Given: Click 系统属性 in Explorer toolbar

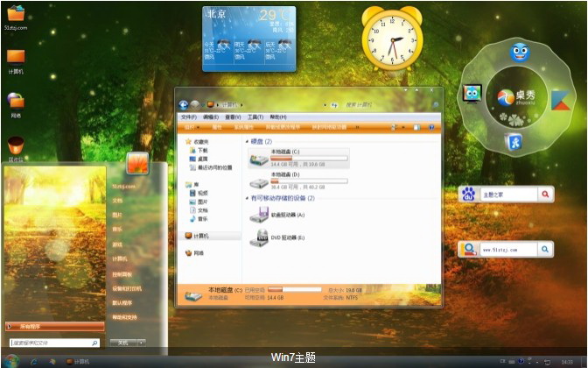Looking at the screenshot, I should tap(244, 127).
